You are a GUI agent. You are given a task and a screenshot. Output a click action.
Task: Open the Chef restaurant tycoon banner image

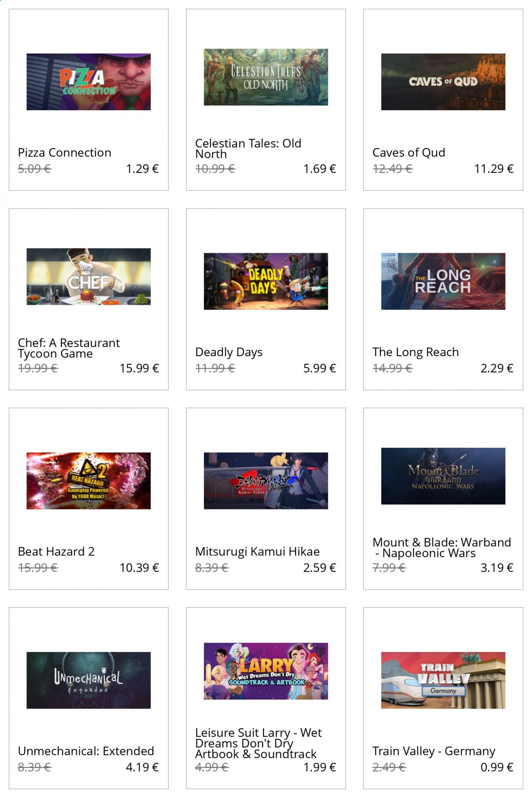[x=89, y=277]
